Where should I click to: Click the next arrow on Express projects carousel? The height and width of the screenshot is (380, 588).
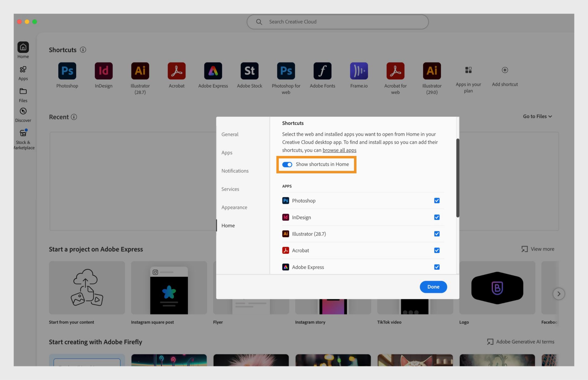(x=559, y=294)
